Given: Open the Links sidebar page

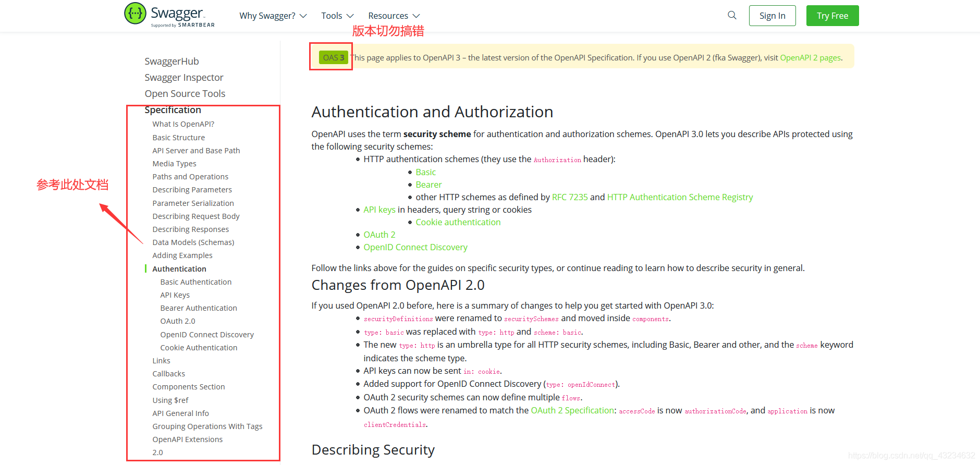Looking at the screenshot, I should pos(162,361).
